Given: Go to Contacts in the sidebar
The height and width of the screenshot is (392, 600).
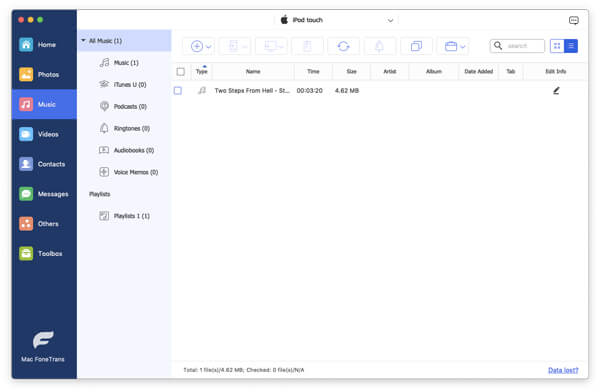Looking at the screenshot, I should click(44, 164).
